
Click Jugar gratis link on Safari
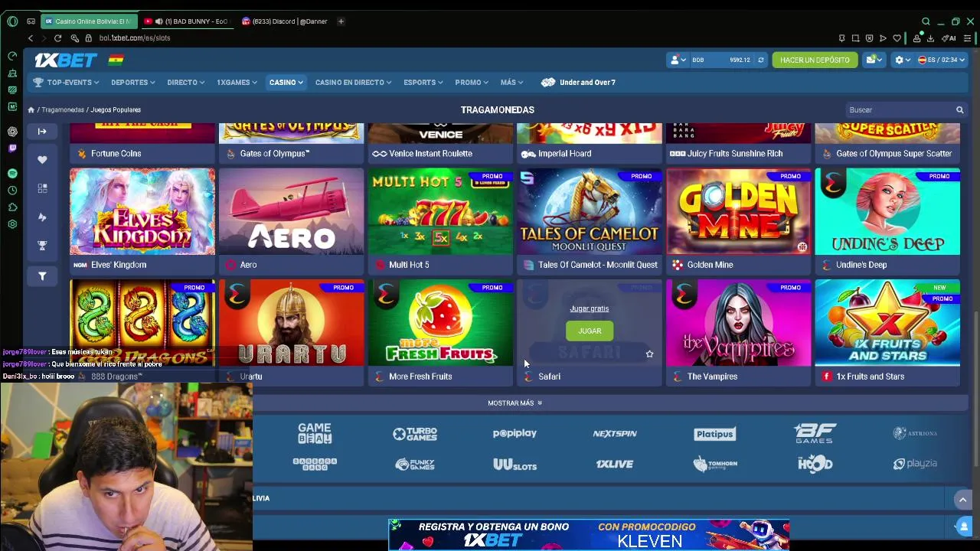tap(590, 309)
